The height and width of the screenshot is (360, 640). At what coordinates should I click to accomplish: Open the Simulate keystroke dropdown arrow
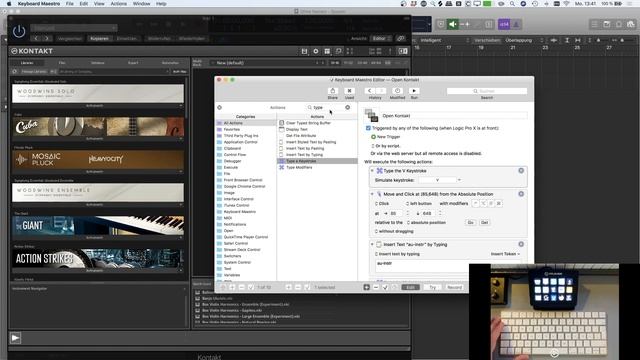pos(459,180)
